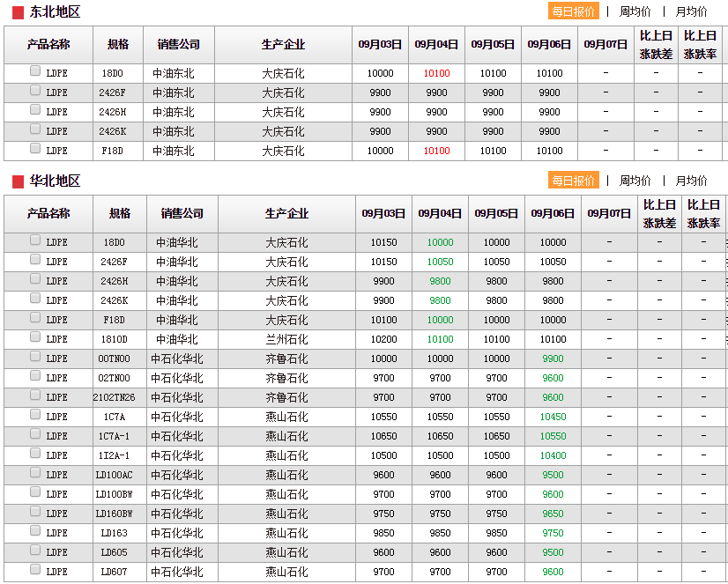Click 09月03日 price 10150 in 华北 18D0 row
This screenshot has height=584, width=728.
point(383,242)
